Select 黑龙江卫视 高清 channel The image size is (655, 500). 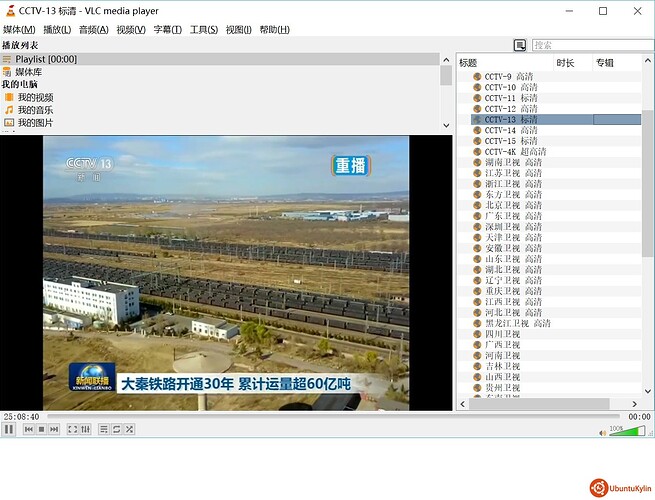[x=518, y=323]
